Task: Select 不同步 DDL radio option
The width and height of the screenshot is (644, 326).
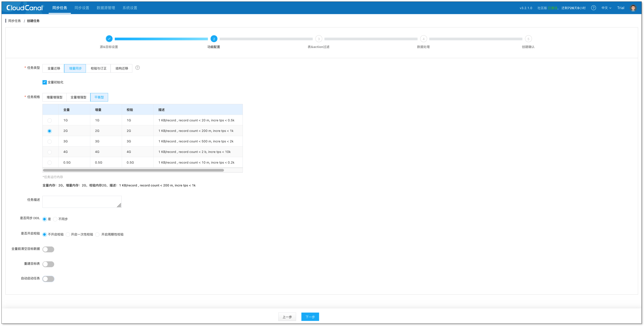Action: click(55, 219)
